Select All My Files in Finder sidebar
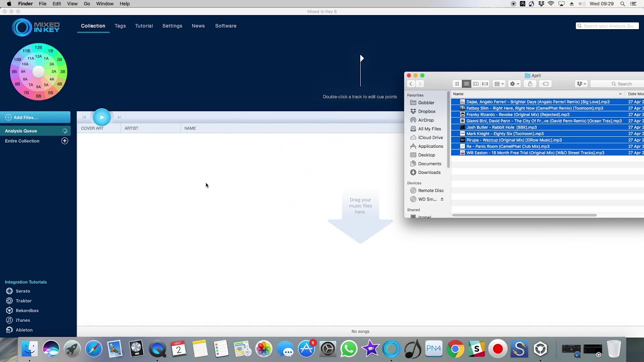Viewport: 644px width, 362px height. tap(429, 129)
